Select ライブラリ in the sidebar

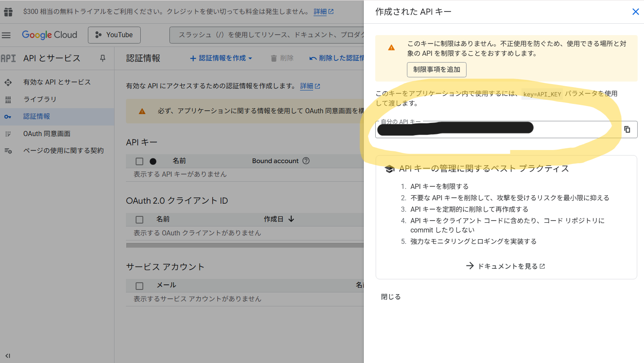(x=40, y=99)
